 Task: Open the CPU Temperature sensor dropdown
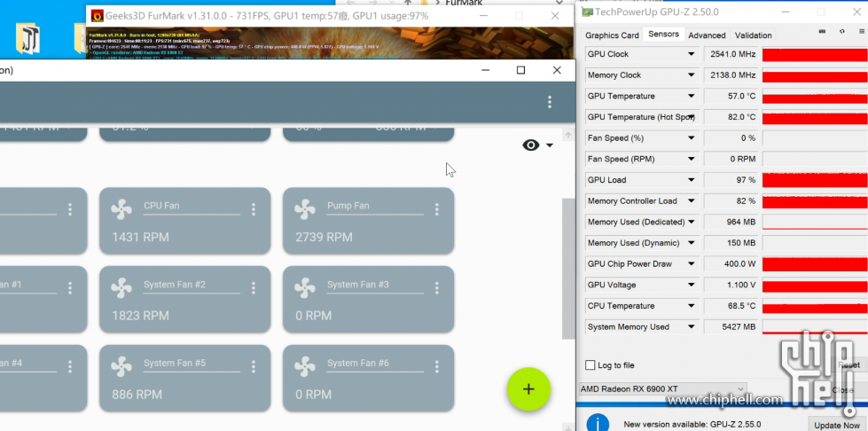pyautogui.click(x=691, y=306)
